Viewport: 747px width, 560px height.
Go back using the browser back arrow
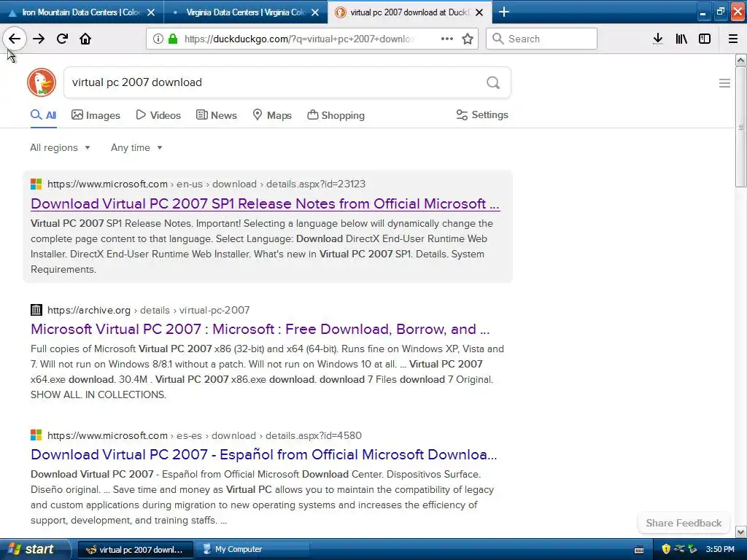click(x=15, y=39)
